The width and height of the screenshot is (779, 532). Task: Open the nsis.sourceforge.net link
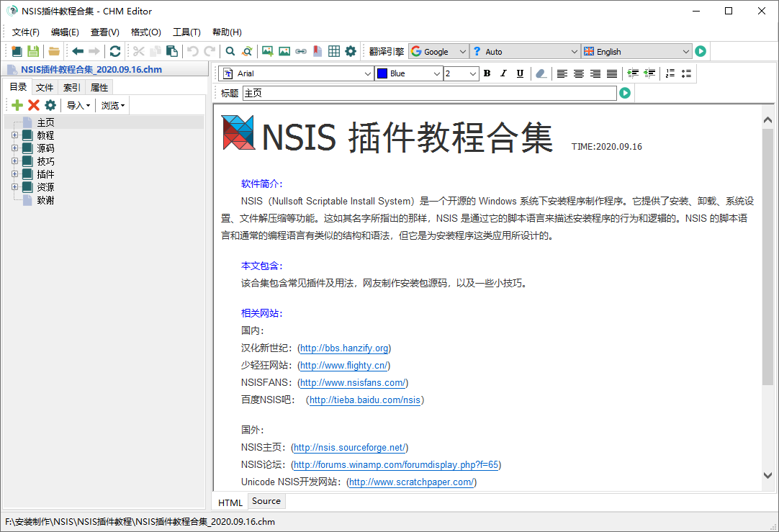point(350,448)
